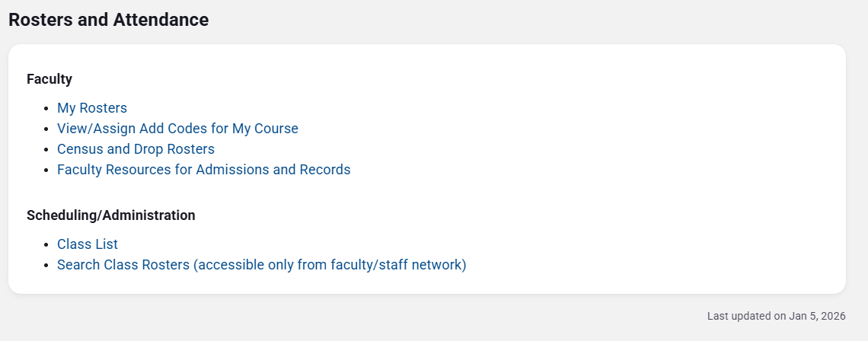Click the bullet beside Class List

pyautogui.click(x=46, y=245)
